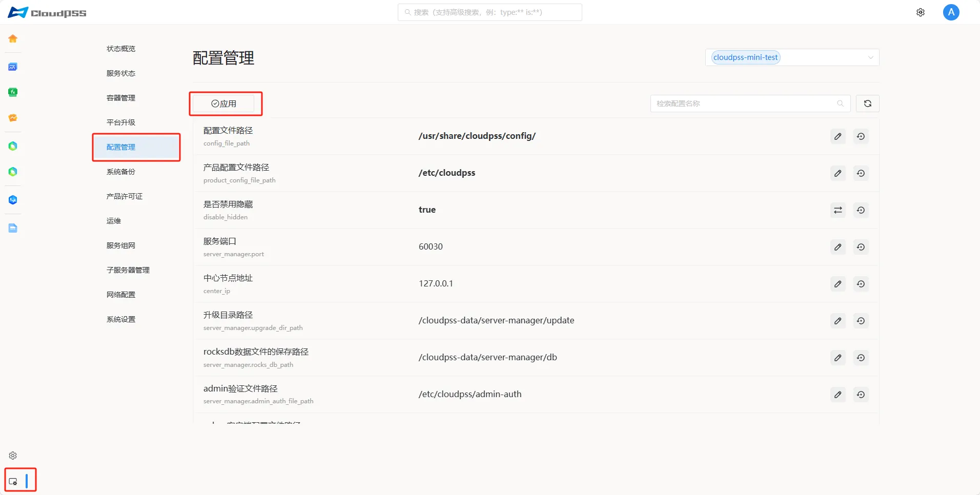Reset rocks_db_path to default
This screenshot has width=980, height=495.
[x=861, y=358]
